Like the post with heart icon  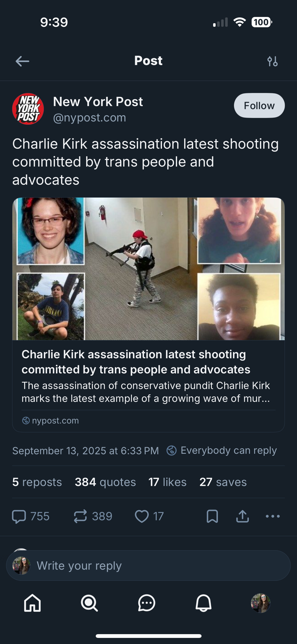(x=142, y=516)
